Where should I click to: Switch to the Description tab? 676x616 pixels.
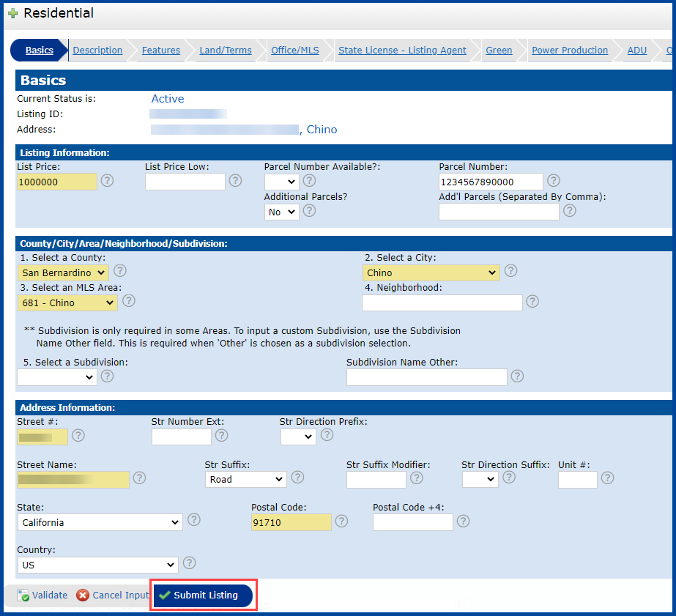pyautogui.click(x=97, y=51)
